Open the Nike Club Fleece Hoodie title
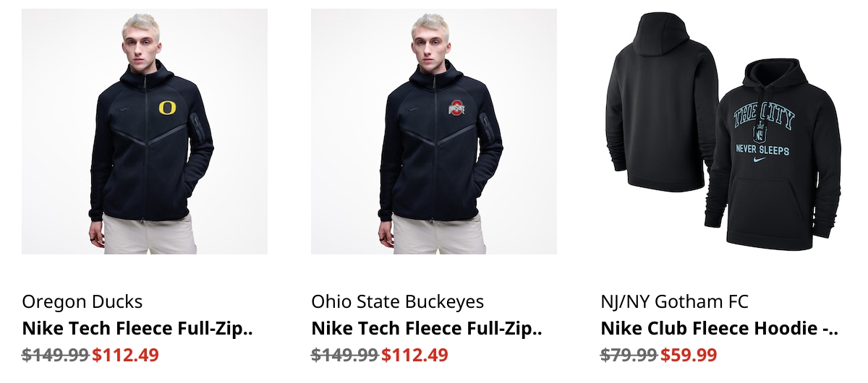 [x=719, y=329]
